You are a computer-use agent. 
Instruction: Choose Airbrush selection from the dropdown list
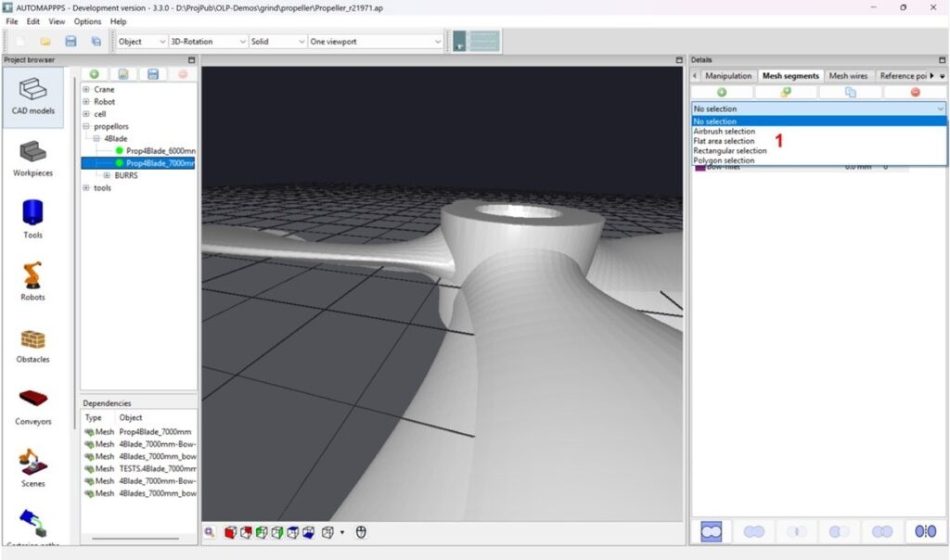coord(725,132)
